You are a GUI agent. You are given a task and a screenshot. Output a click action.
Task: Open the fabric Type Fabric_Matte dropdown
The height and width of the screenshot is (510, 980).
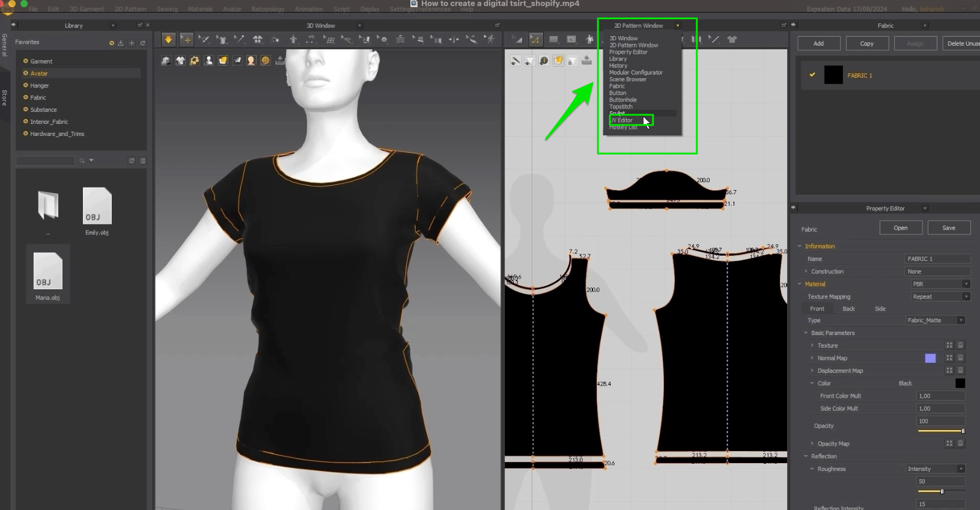click(x=936, y=320)
